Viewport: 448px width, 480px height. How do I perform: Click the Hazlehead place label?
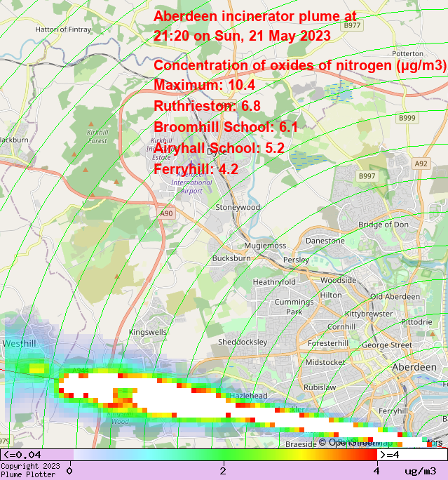(249, 396)
